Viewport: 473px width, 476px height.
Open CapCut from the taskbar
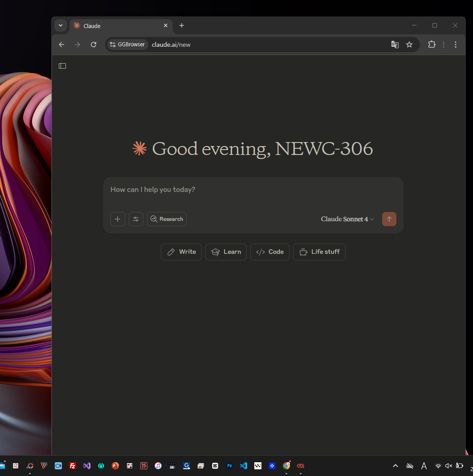pyautogui.click(x=215, y=466)
